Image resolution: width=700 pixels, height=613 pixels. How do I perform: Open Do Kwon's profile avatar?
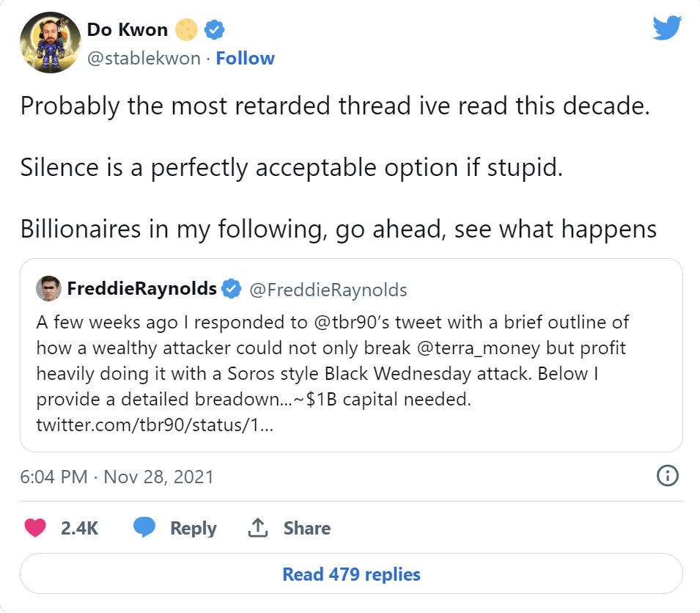(49, 43)
